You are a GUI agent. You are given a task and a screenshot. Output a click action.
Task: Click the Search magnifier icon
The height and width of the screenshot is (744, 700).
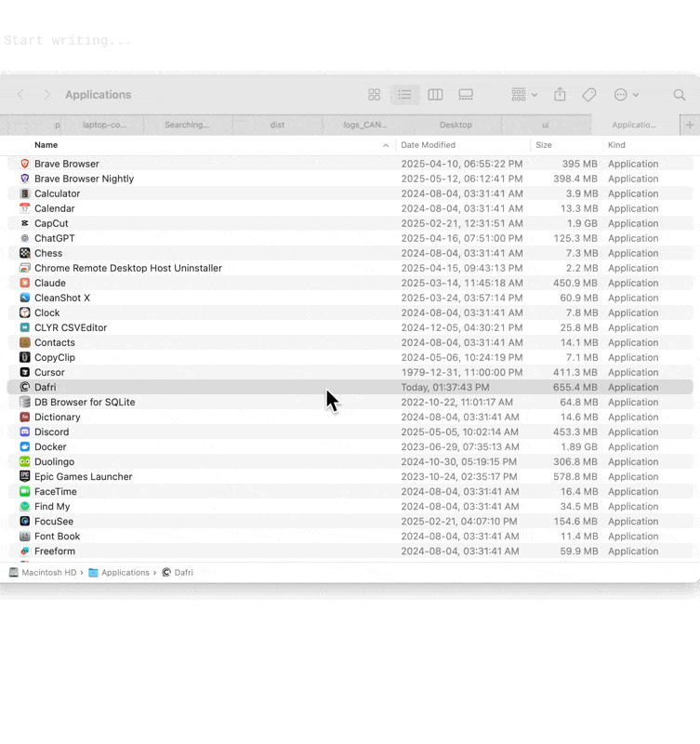[x=680, y=95]
